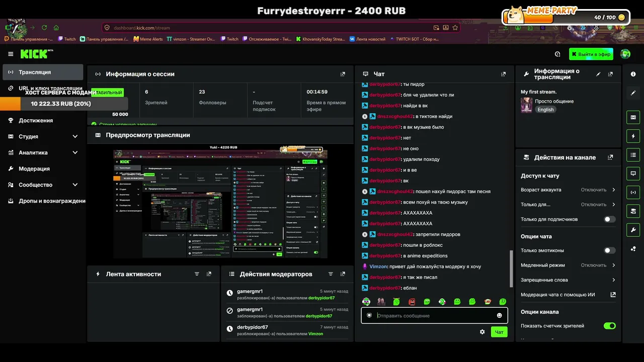Click the pencil edit icon in the right sidebar
The image size is (644, 362).
[x=633, y=93]
